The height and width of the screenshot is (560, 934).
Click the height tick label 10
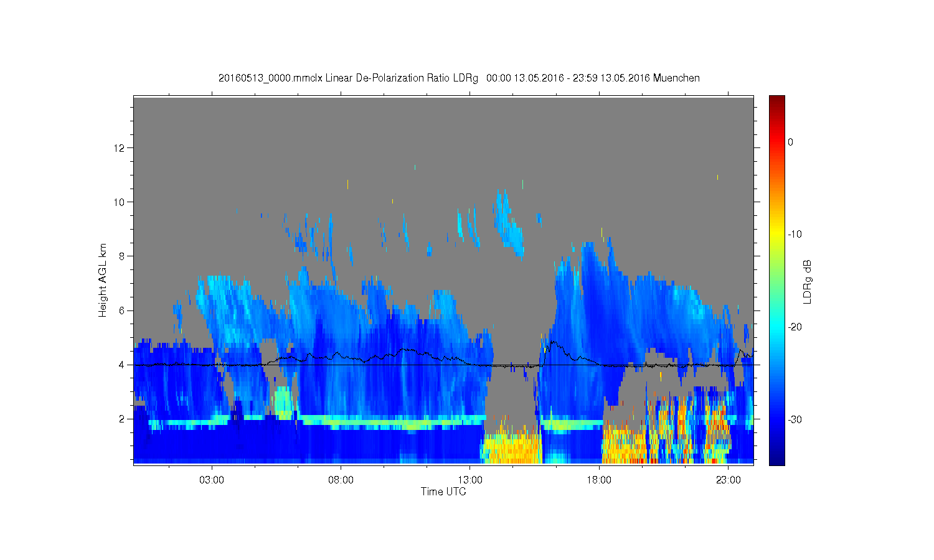(119, 202)
